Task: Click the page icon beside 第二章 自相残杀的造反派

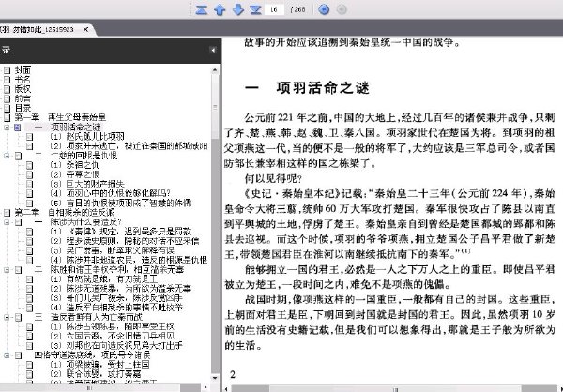Action: click(x=8, y=213)
